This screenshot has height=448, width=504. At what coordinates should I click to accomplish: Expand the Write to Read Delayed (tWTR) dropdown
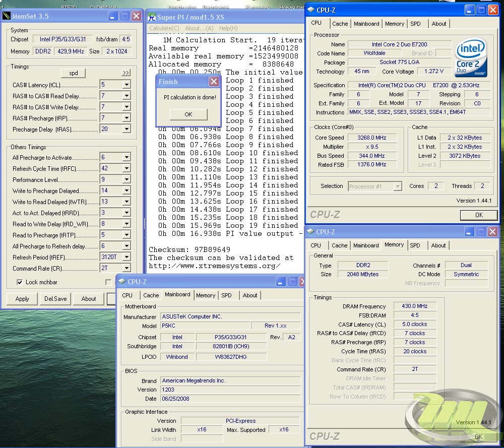(127, 202)
